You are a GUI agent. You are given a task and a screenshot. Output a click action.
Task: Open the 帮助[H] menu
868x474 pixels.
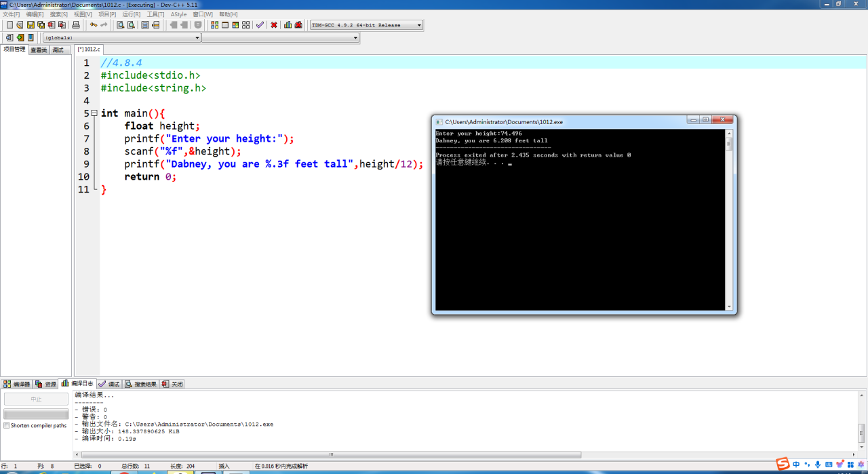[229, 14]
